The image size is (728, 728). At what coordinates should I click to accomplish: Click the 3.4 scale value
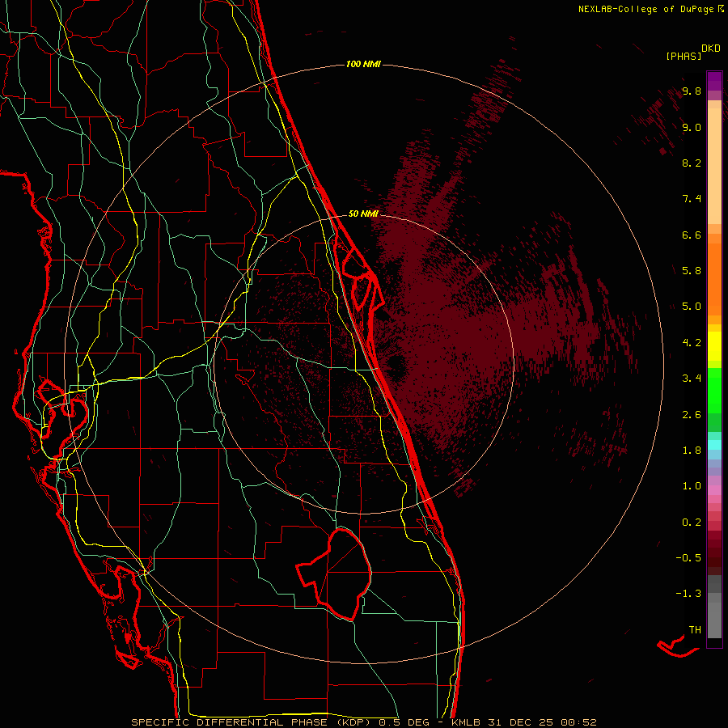(692, 379)
